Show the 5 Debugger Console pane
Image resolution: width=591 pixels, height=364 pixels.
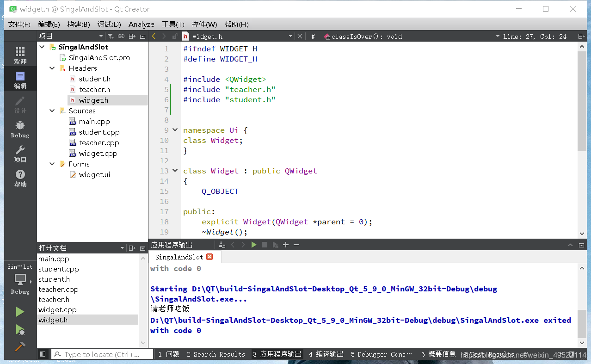pos(382,354)
